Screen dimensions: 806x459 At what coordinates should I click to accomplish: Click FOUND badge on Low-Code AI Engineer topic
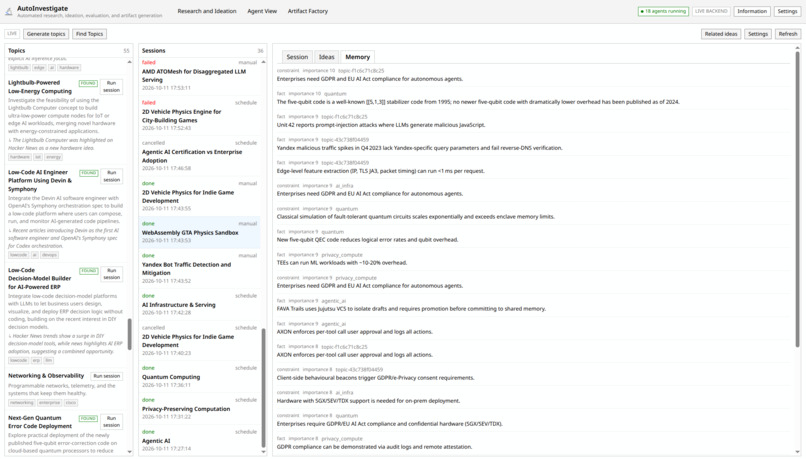[x=88, y=173]
